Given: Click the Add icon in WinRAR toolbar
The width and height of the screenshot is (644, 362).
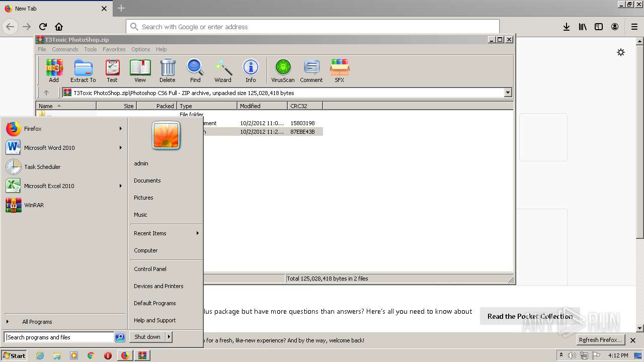Looking at the screenshot, I should click(x=54, y=70).
